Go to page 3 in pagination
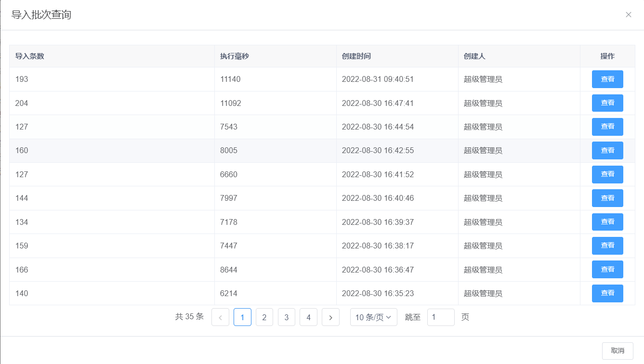The width and height of the screenshot is (644, 364). [x=286, y=317]
